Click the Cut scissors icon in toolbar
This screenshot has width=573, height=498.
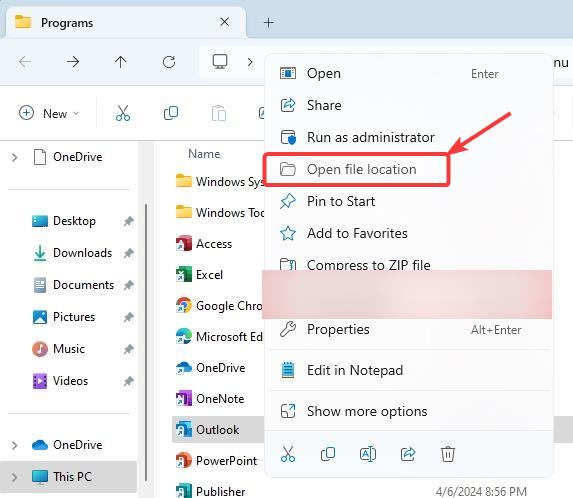click(x=123, y=113)
